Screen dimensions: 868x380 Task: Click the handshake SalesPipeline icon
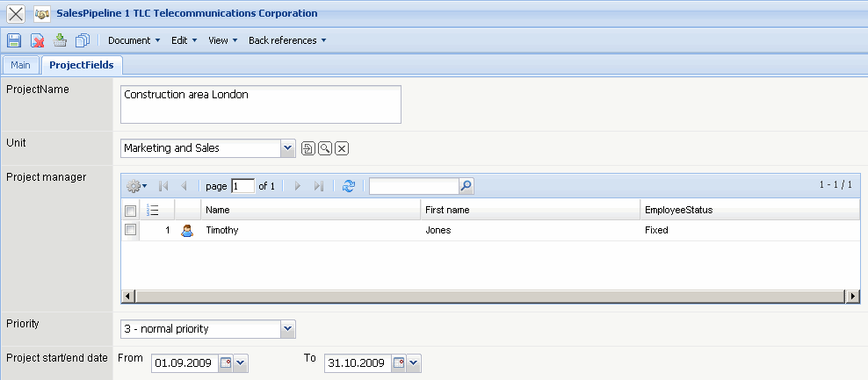tap(42, 14)
